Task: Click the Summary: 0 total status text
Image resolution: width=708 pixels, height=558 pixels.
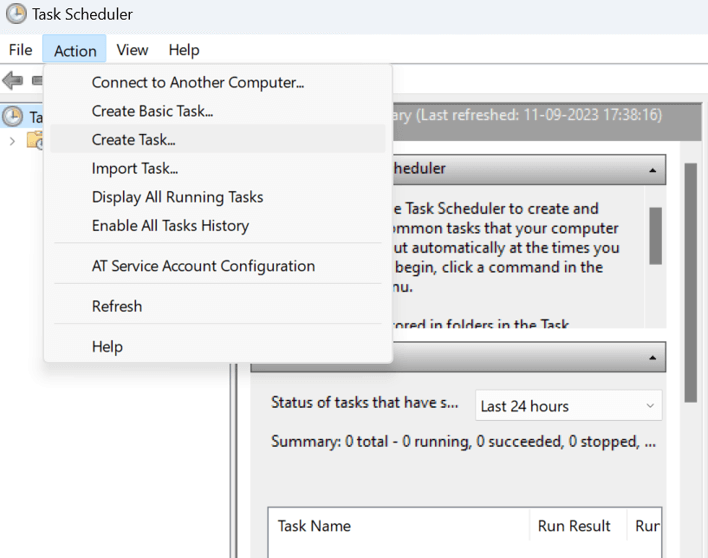Action: tap(463, 441)
